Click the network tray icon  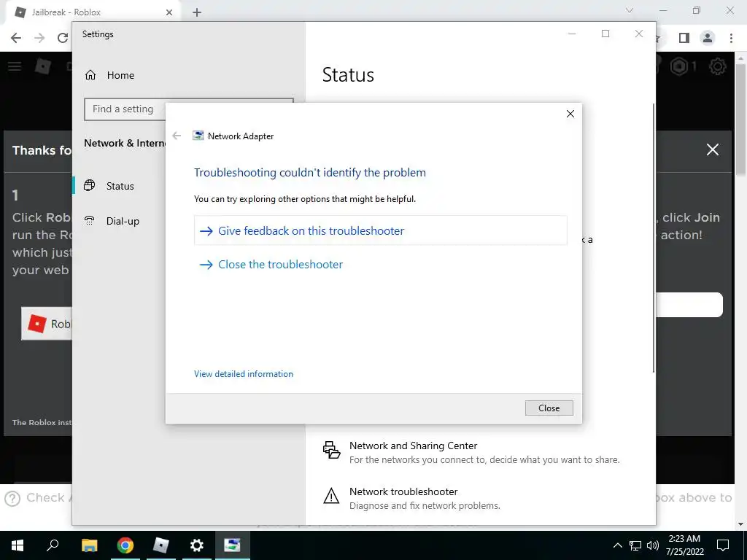(x=635, y=545)
